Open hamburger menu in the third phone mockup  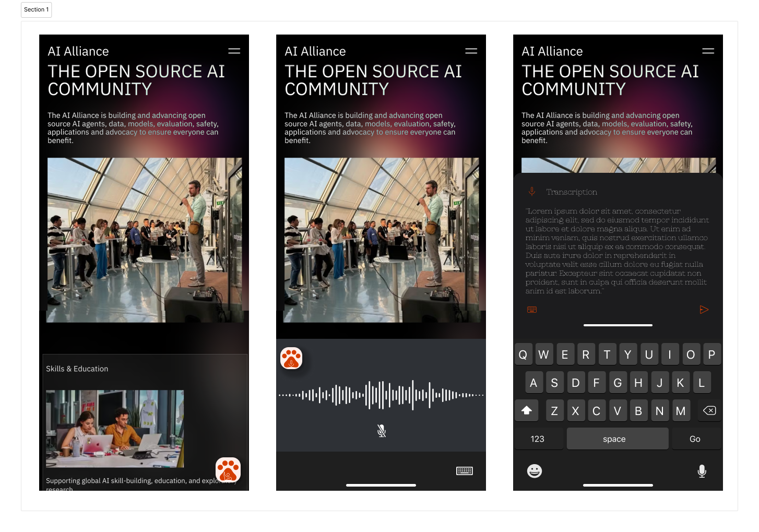(708, 51)
